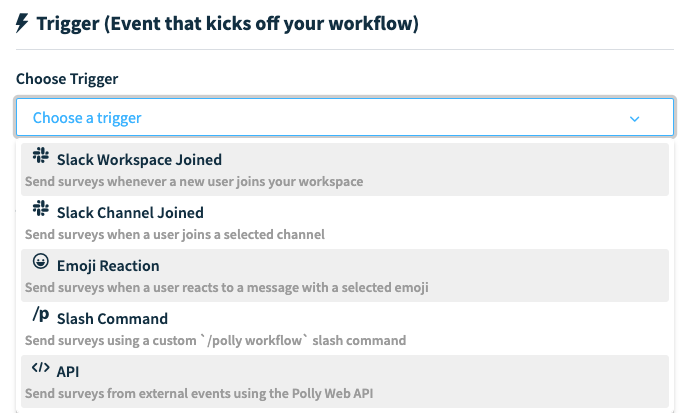Click the /p Slash Command icon

tap(40, 314)
